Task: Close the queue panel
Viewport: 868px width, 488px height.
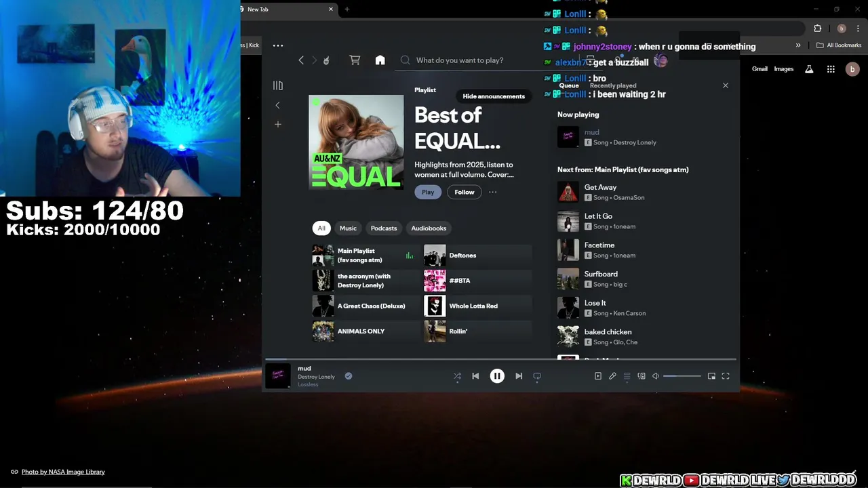Action: point(726,85)
